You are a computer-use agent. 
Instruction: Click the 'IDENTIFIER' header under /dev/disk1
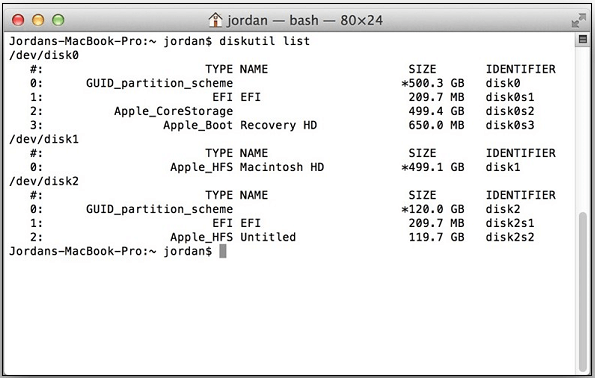point(521,153)
